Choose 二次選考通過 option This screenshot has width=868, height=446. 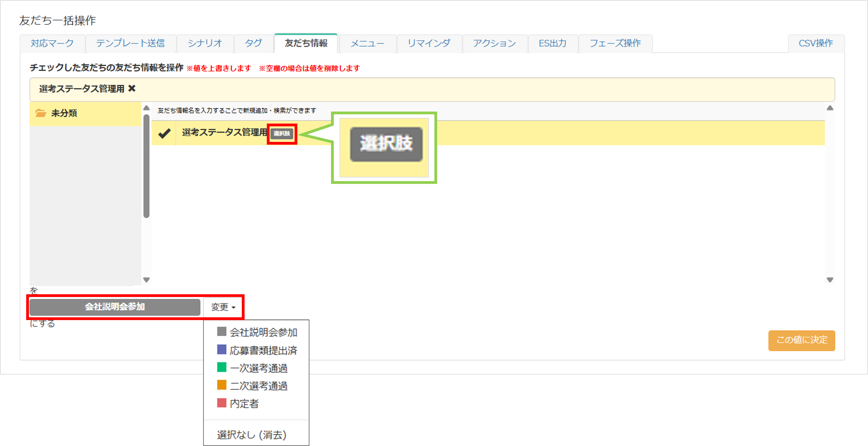click(x=256, y=386)
